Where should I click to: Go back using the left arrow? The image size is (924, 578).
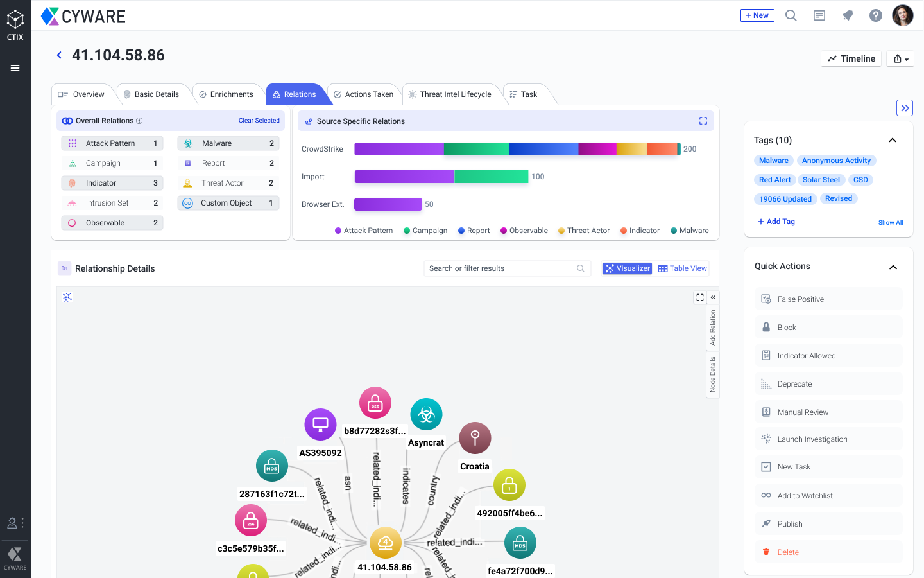coord(59,55)
